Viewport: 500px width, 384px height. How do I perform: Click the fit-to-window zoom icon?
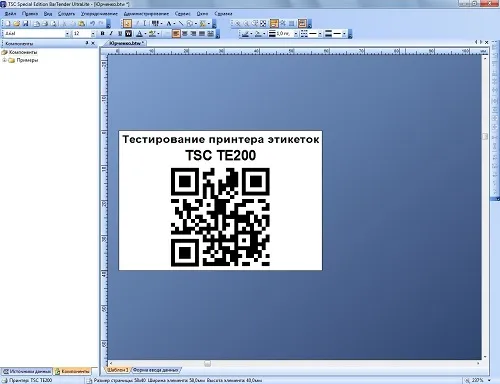[263, 23]
